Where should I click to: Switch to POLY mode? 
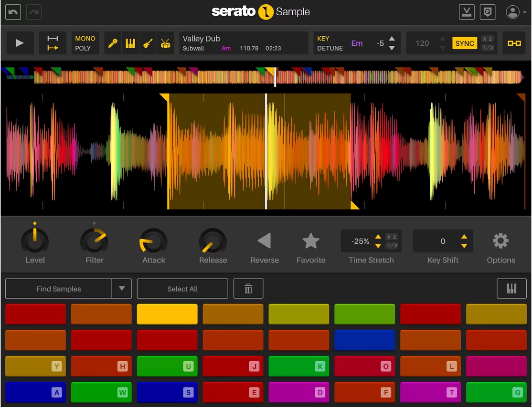(83, 48)
